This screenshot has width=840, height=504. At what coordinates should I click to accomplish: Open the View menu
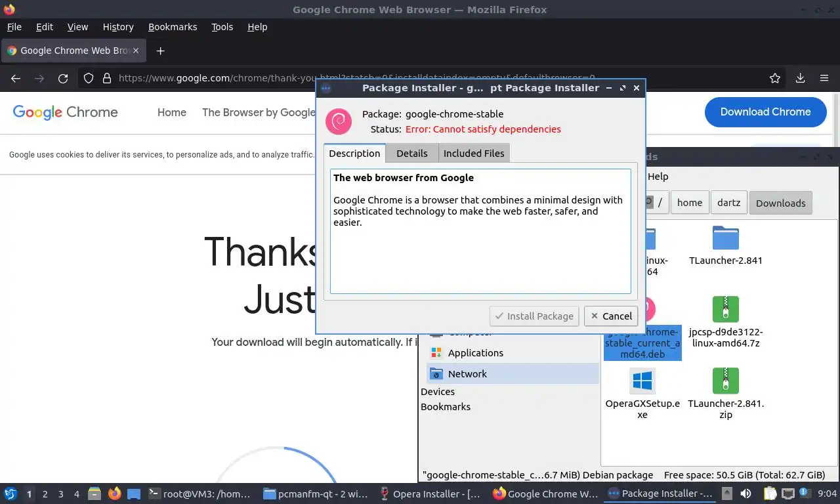(77, 27)
